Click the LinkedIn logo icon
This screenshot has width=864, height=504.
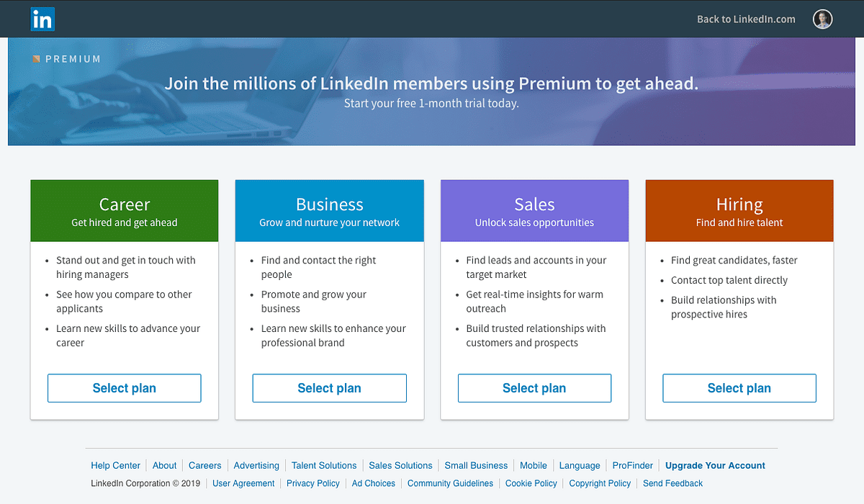point(42,19)
